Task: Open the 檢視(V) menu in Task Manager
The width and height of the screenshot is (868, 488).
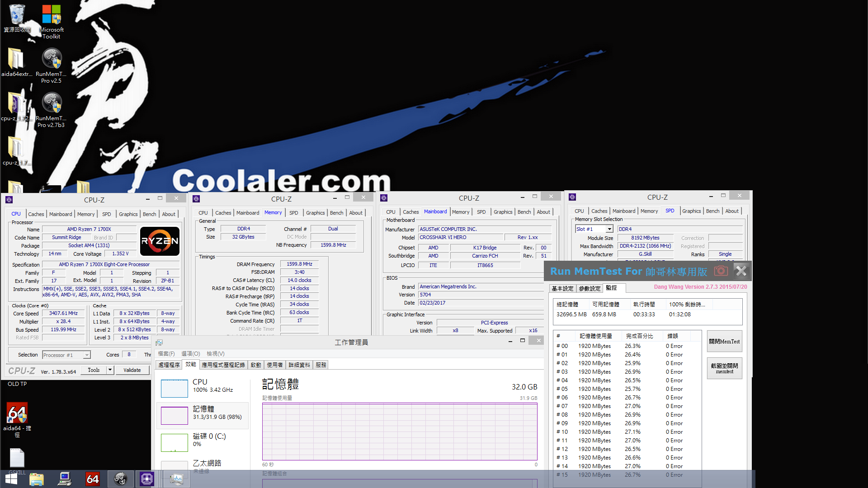Action: click(x=215, y=354)
